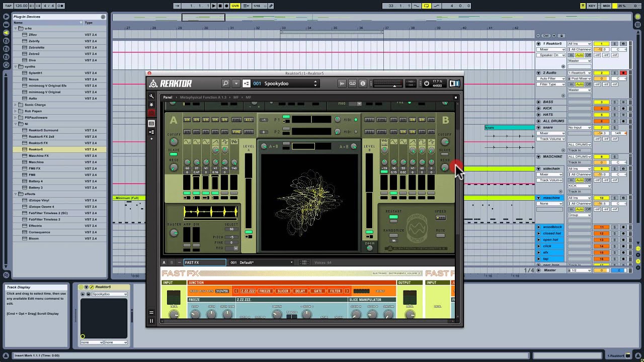Click tempo field 126.00
The image size is (644, 362).
coord(21,6)
